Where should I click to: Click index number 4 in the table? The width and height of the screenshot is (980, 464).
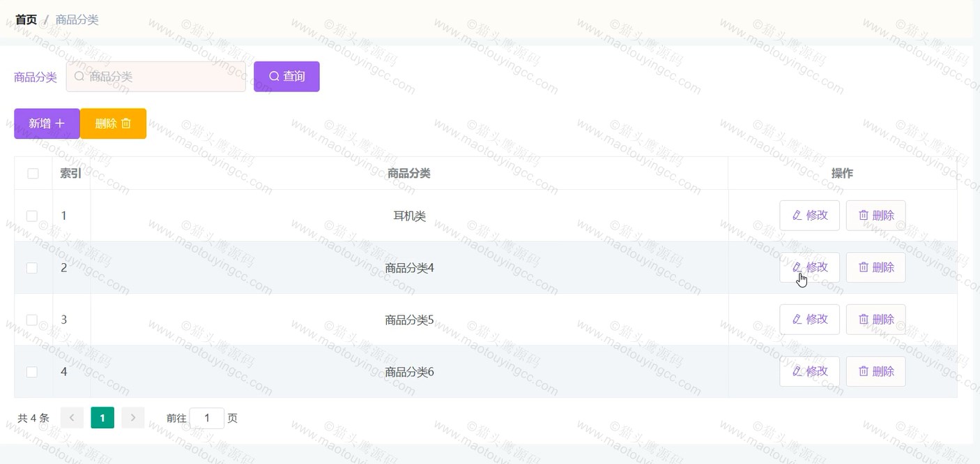63,372
